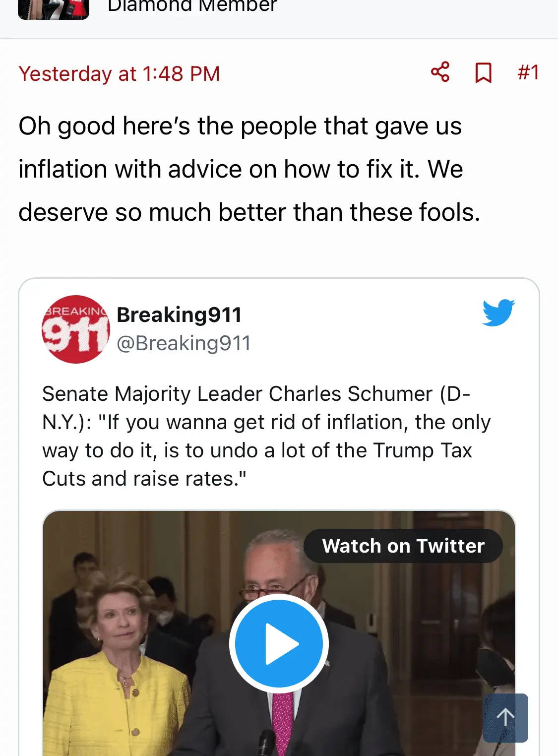
Task: Click the Twitter bird logo
Action: pos(498,313)
